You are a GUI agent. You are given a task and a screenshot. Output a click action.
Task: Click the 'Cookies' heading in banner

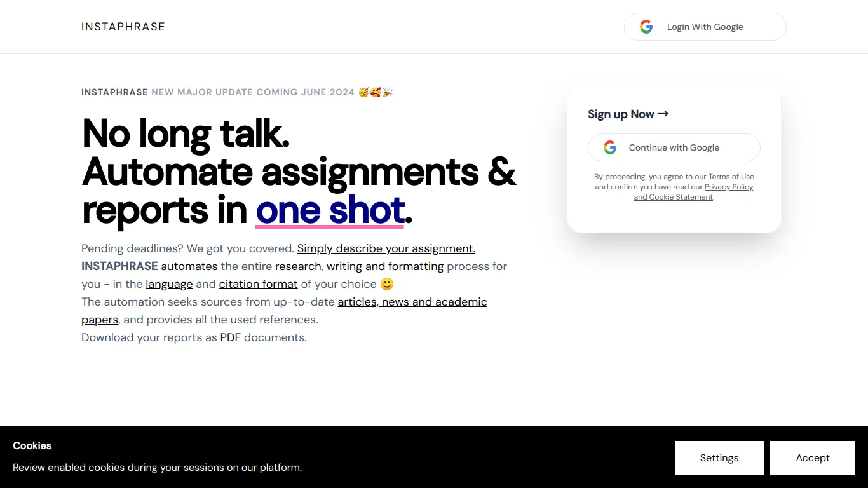[32, 445]
